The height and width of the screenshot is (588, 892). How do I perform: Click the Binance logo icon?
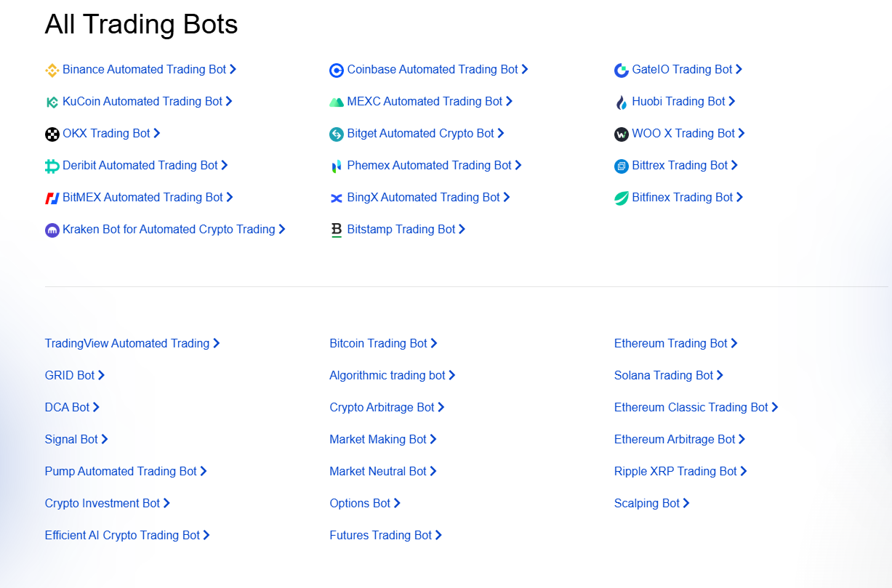(x=52, y=71)
